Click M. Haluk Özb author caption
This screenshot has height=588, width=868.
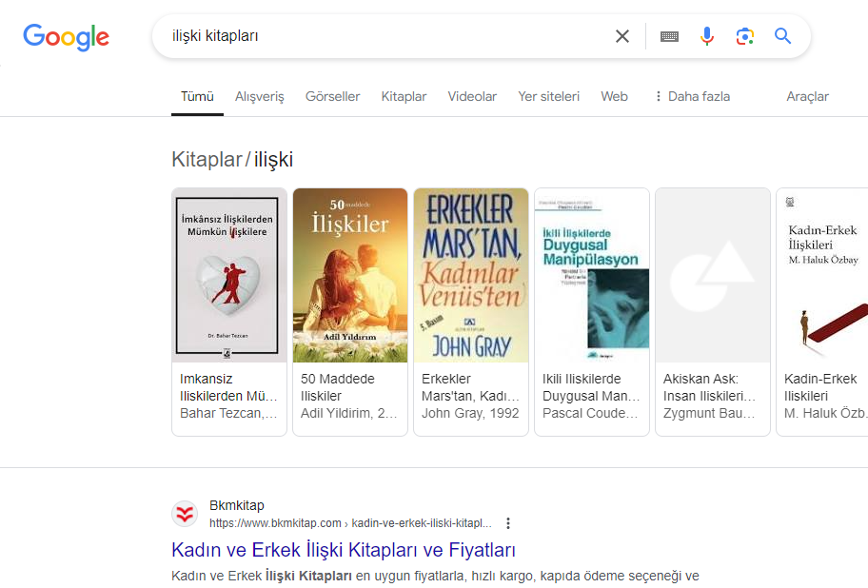click(x=825, y=413)
